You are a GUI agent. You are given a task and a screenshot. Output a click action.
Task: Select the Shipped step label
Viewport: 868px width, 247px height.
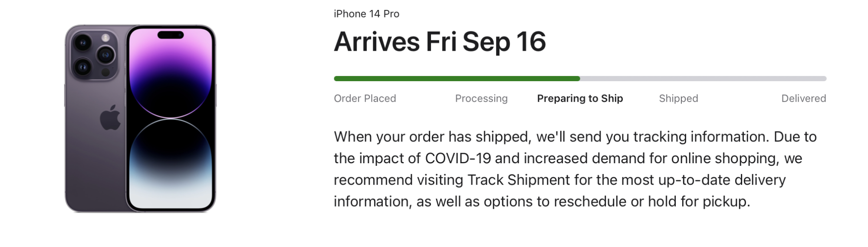(x=678, y=99)
